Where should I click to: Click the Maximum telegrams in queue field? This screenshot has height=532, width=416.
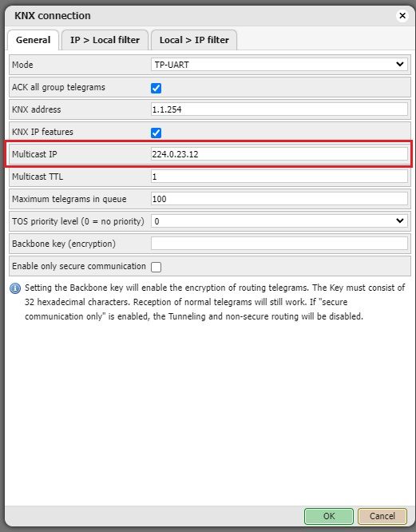[279, 199]
